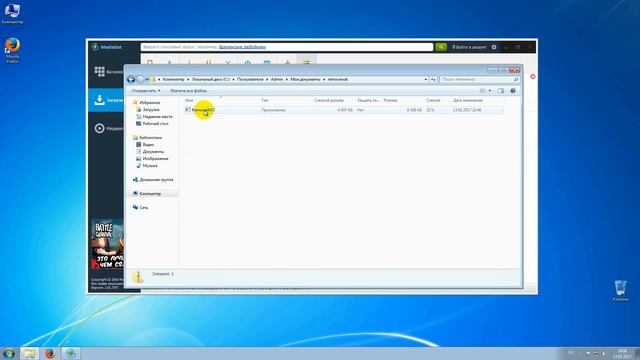The width and height of the screenshot is (640, 360).
Task: Click the taskbar clock
Action: coord(622,353)
